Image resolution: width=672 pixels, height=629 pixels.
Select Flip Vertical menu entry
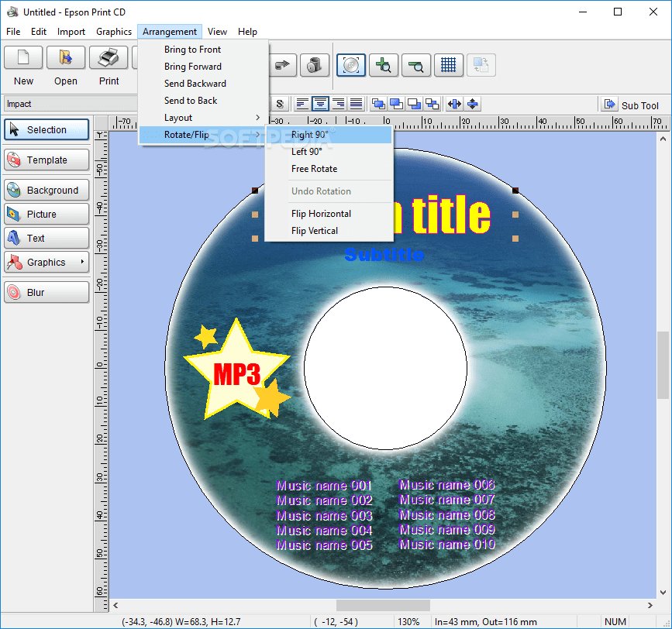(x=315, y=231)
